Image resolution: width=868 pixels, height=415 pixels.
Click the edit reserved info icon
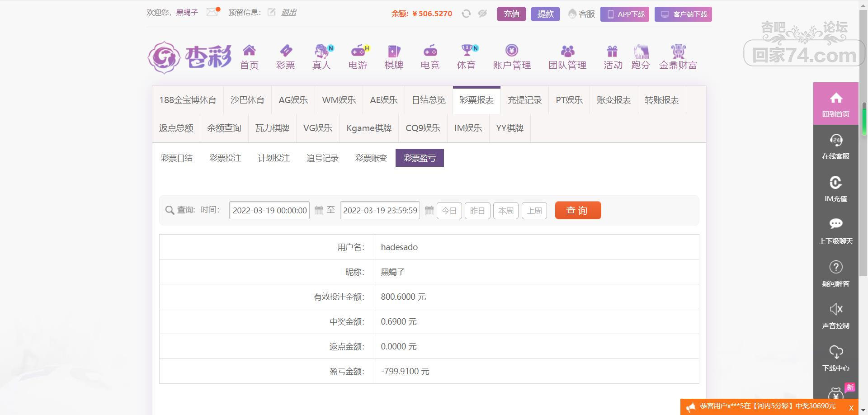pyautogui.click(x=271, y=12)
